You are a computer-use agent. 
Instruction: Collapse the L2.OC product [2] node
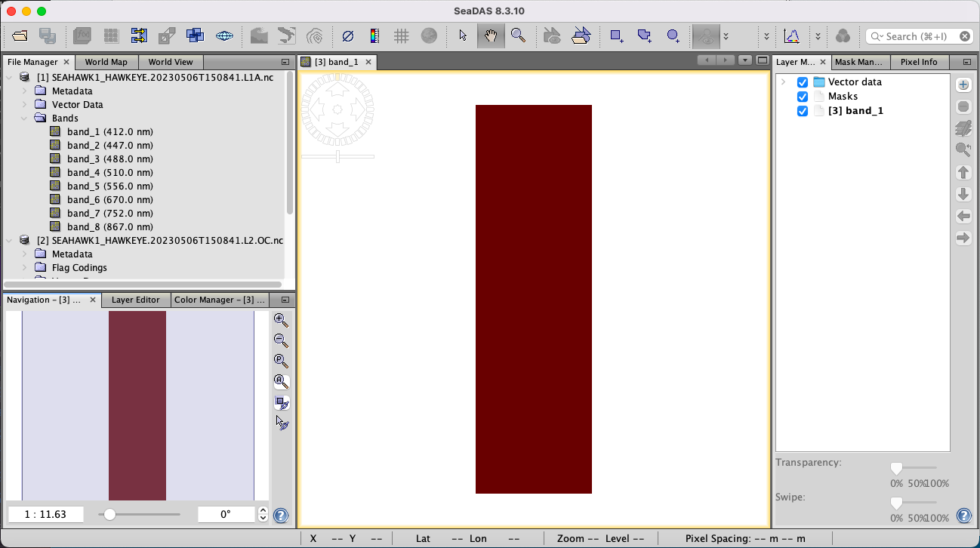pos(9,240)
